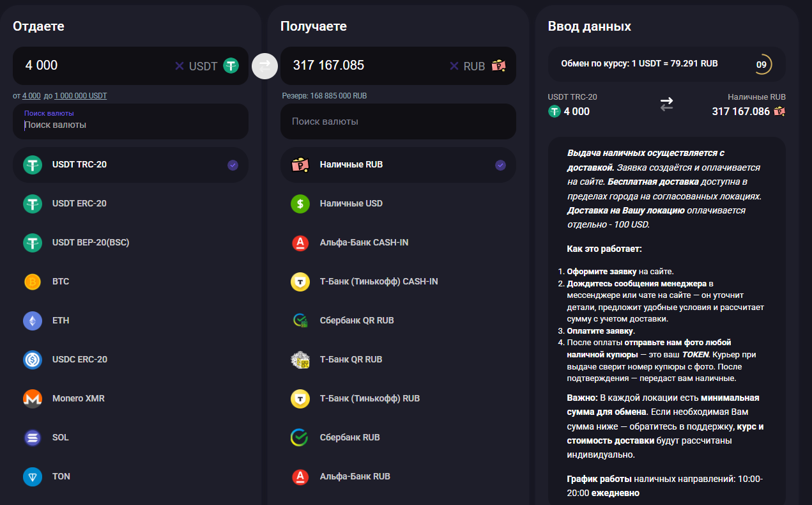The height and width of the screenshot is (505, 812).
Task: Click the swap currencies arrow button
Action: (x=264, y=65)
